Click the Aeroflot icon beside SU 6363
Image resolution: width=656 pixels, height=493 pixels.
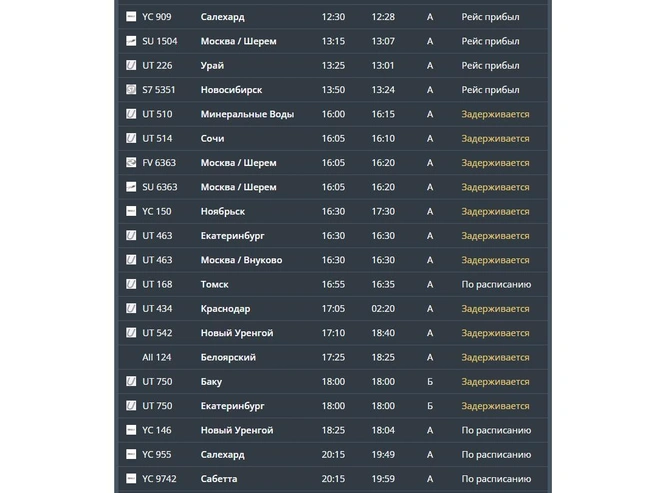131,187
